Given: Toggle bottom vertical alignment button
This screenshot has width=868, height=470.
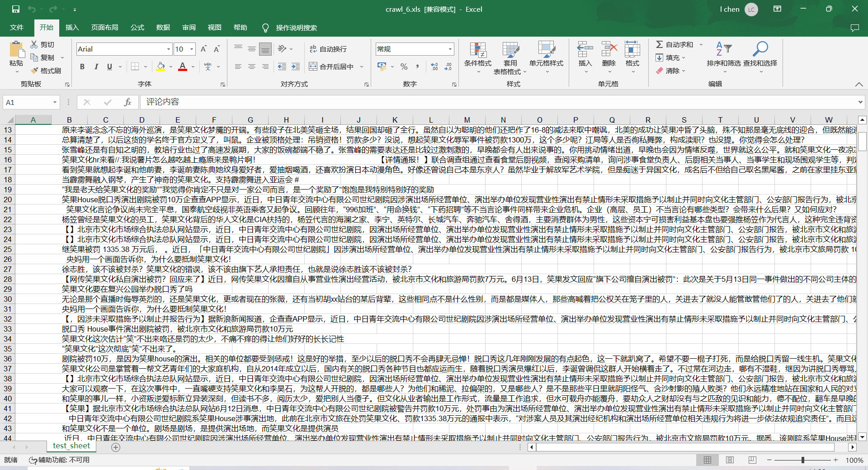Looking at the screenshot, I should pyautogui.click(x=265, y=49).
